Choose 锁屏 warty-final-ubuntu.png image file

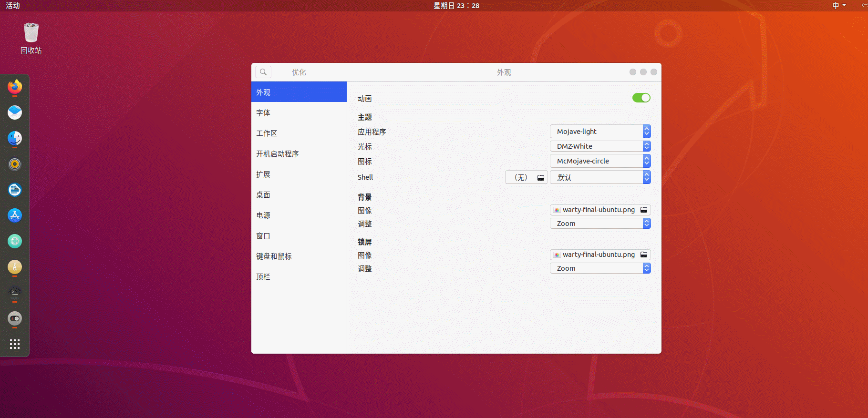tap(600, 255)
